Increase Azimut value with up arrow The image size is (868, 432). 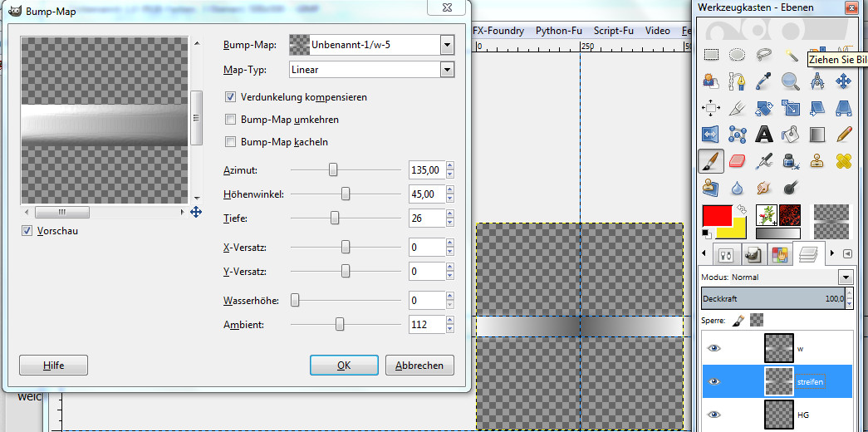click(x=450, y=165)
